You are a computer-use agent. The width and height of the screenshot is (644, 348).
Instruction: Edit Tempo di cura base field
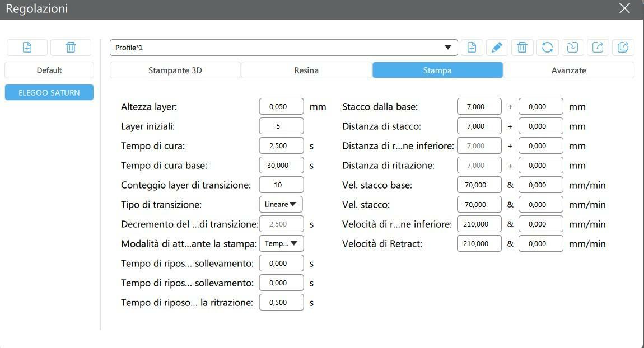(x=281, y=166)
